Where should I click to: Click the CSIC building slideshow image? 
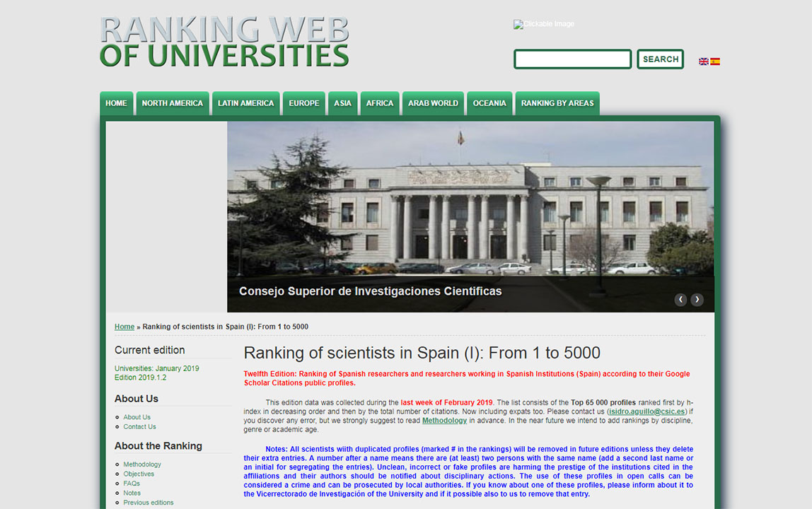[x=470, y=205]
